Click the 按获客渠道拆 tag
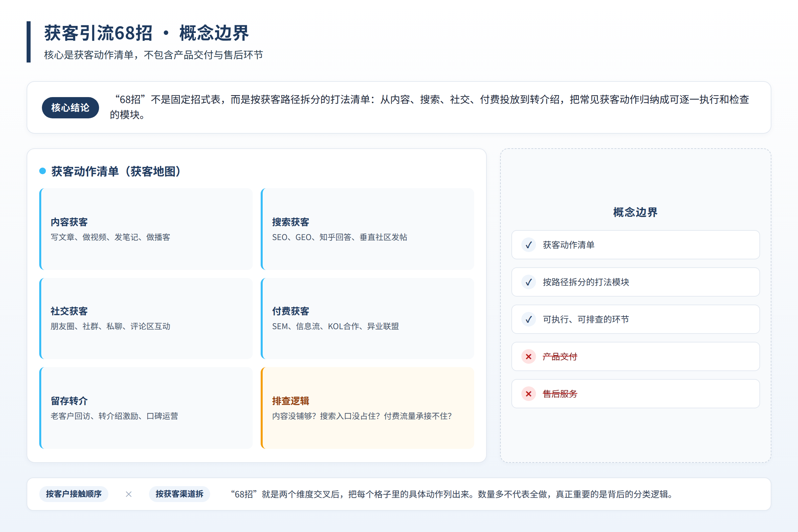798x532 pixels. (179, 494)
